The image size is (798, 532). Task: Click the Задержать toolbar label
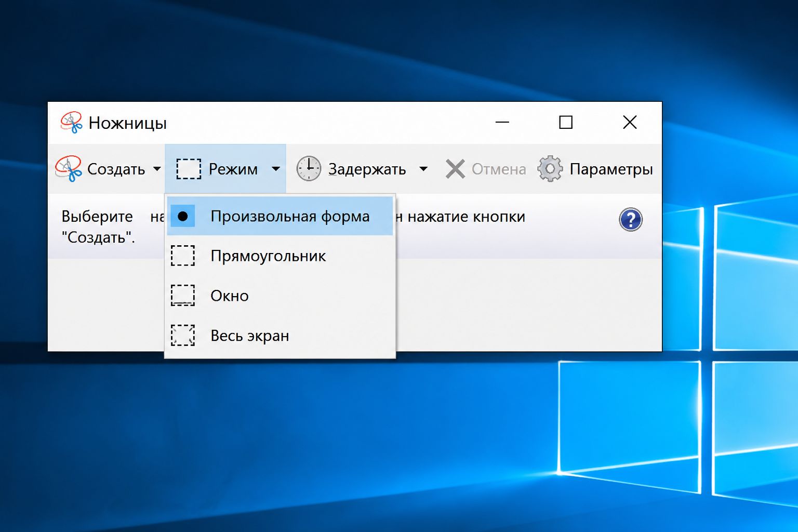(367, 169)
